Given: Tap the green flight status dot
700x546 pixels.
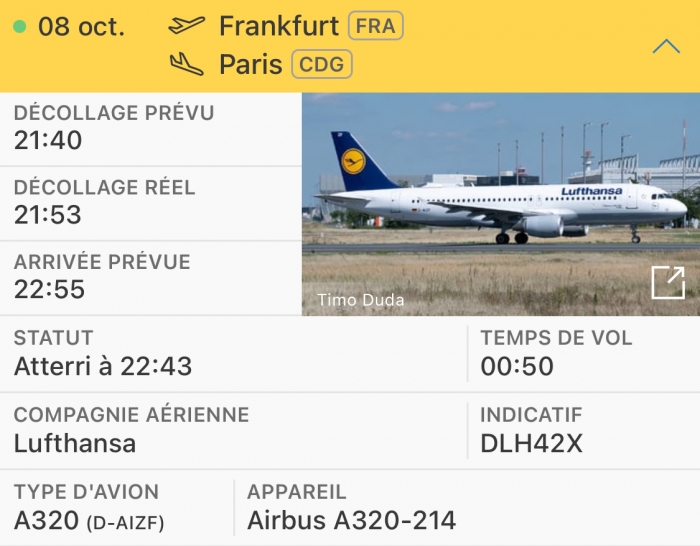Looking at the screenshot, I should (x=20, y=26).
